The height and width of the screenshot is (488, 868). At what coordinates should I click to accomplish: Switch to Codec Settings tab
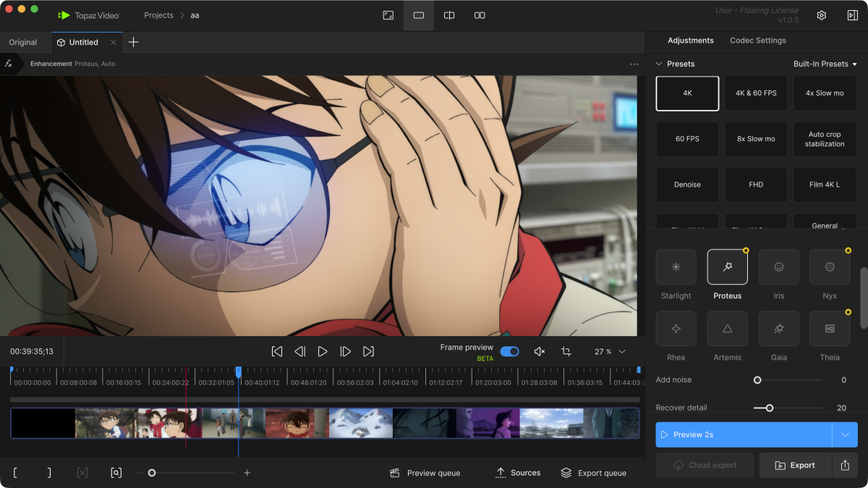pos(757,40)
